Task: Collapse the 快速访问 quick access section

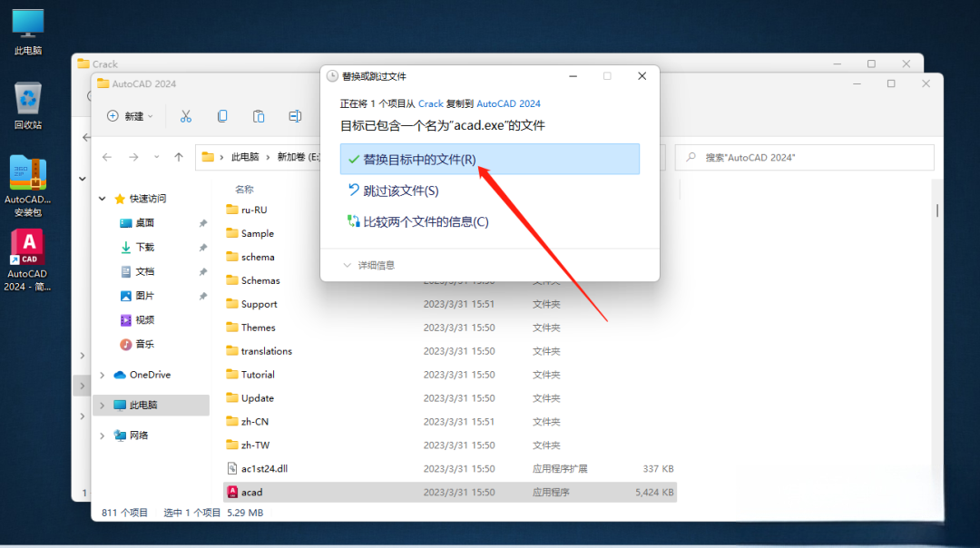Action: coord(102,199)
